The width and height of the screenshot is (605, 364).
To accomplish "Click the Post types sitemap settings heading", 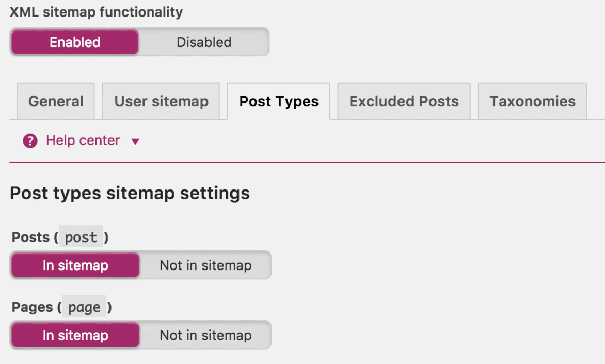I will coord(130,193).
